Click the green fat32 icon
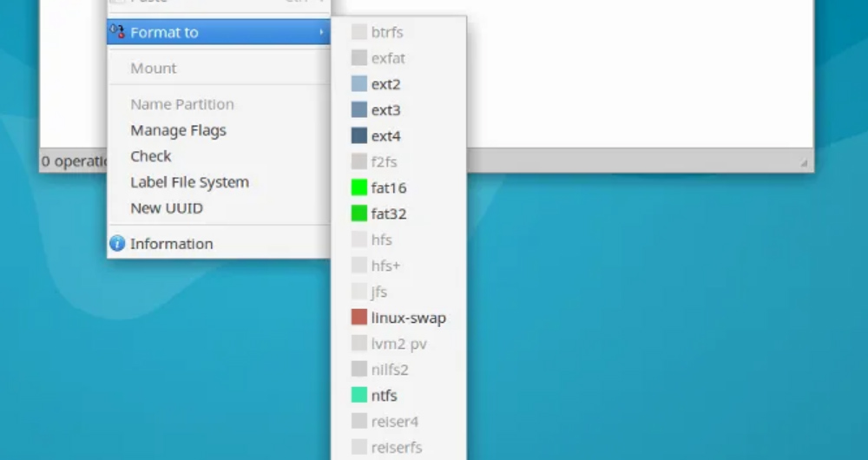 tap(359, 214)
